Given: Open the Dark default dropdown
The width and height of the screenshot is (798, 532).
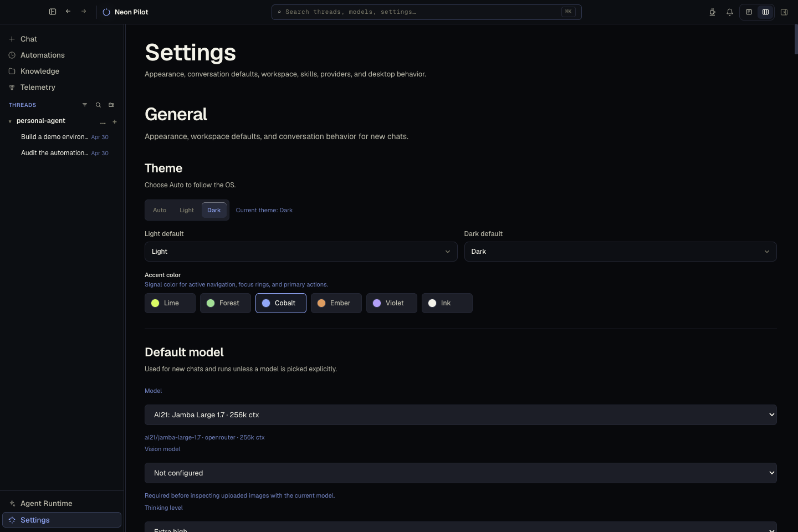Looking at the screenshot, I should pyautogui.click(x=620, y=252).
